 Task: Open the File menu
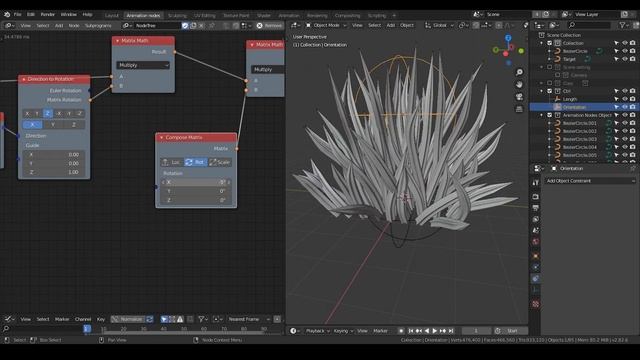click(x=18, y=14)
